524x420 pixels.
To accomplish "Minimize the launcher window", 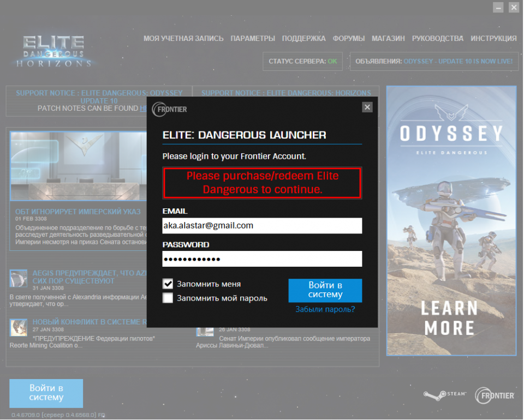I will (498, 7).
